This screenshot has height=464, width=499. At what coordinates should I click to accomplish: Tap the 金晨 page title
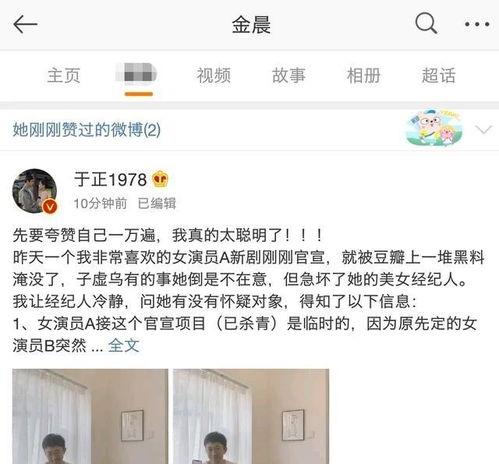(x=251, y=25)
